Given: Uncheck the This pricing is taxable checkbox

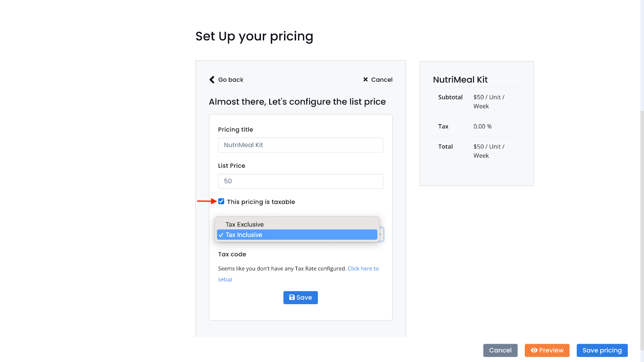Looking at the screenshot, I should [221, 202].
